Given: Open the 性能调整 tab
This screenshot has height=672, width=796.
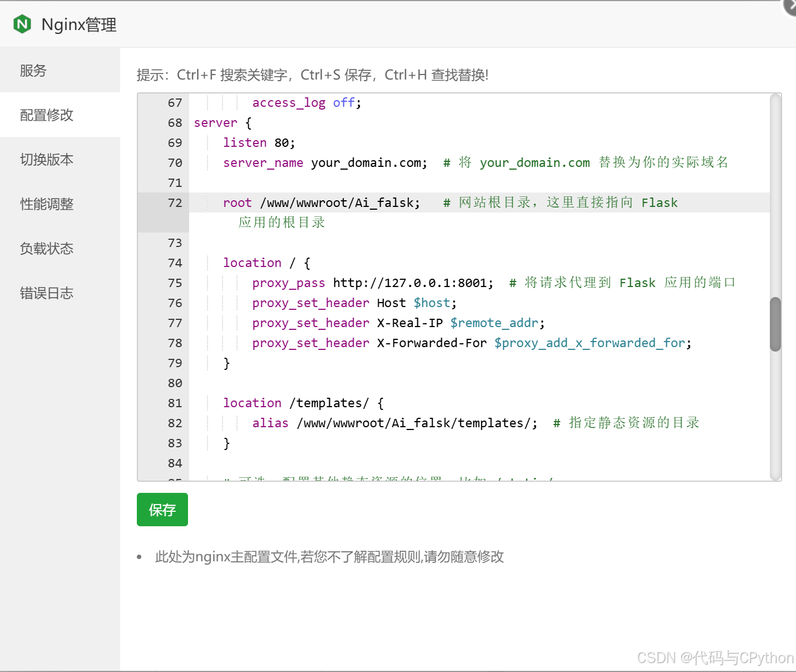Looking at the screenshot, I should 60,204.
